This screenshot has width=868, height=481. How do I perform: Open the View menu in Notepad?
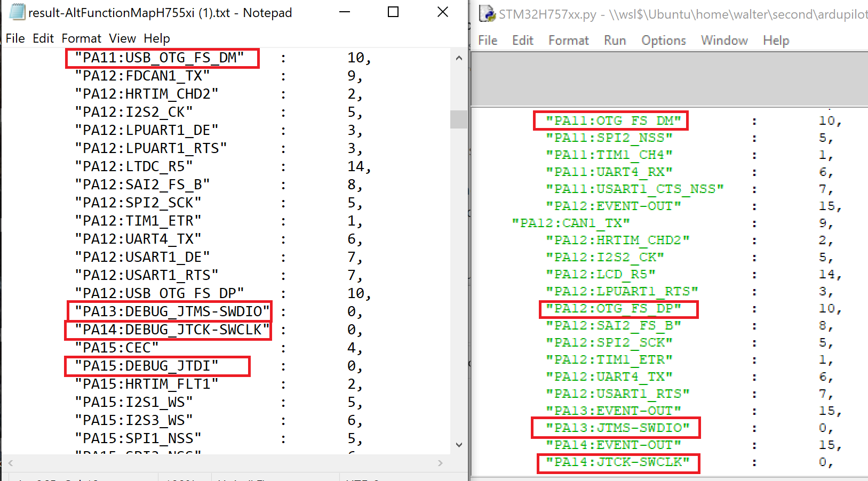click(122, 38)
